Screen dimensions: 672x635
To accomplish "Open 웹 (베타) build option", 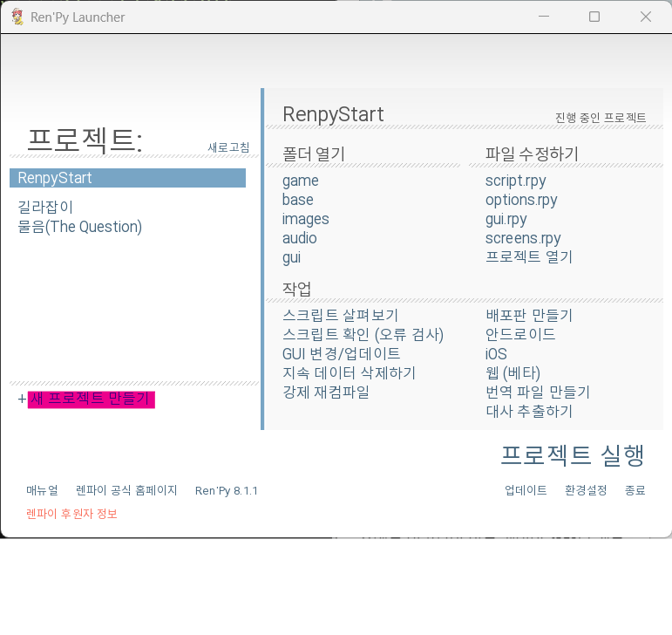I will click(x=513, y=373).
